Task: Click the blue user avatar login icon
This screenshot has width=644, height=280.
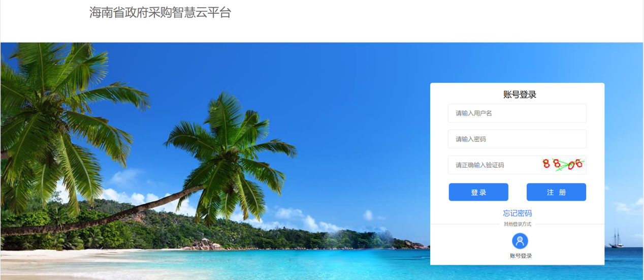Action: [520, 241]
